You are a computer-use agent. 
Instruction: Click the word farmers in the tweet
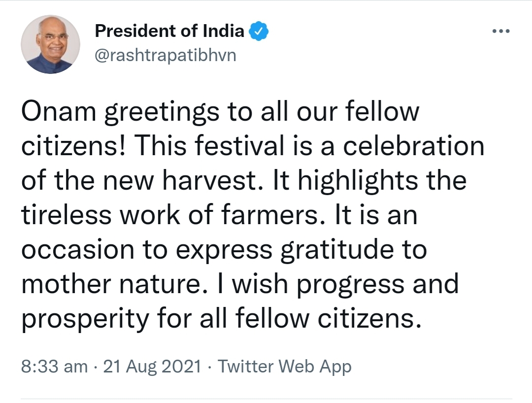coord(273,215)
